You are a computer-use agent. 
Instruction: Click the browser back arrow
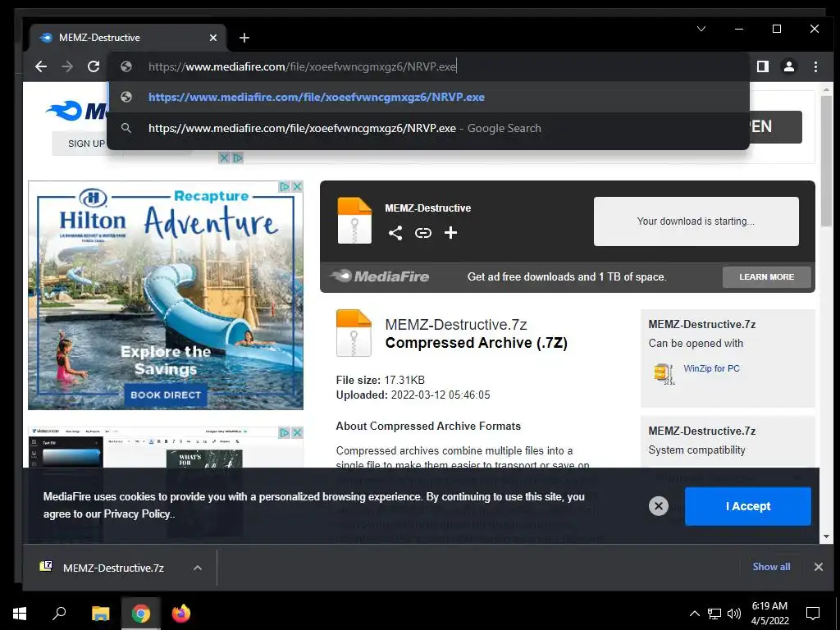[x=41, y=66]
